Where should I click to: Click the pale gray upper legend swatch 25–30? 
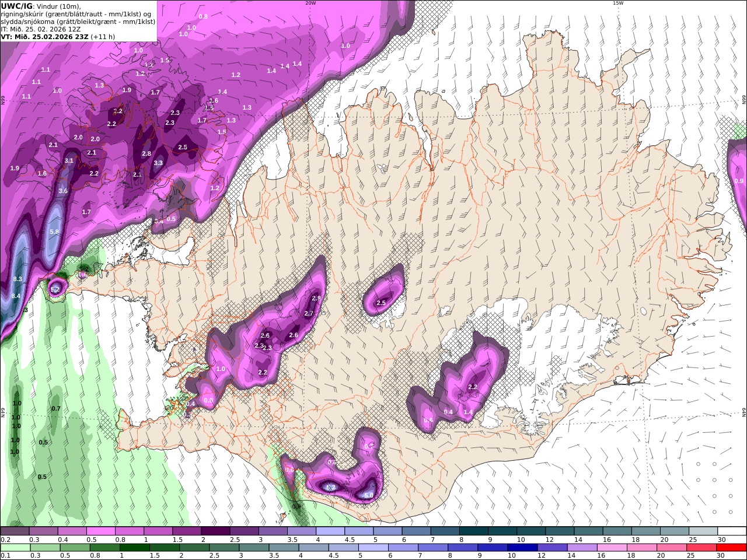[703, 531]
